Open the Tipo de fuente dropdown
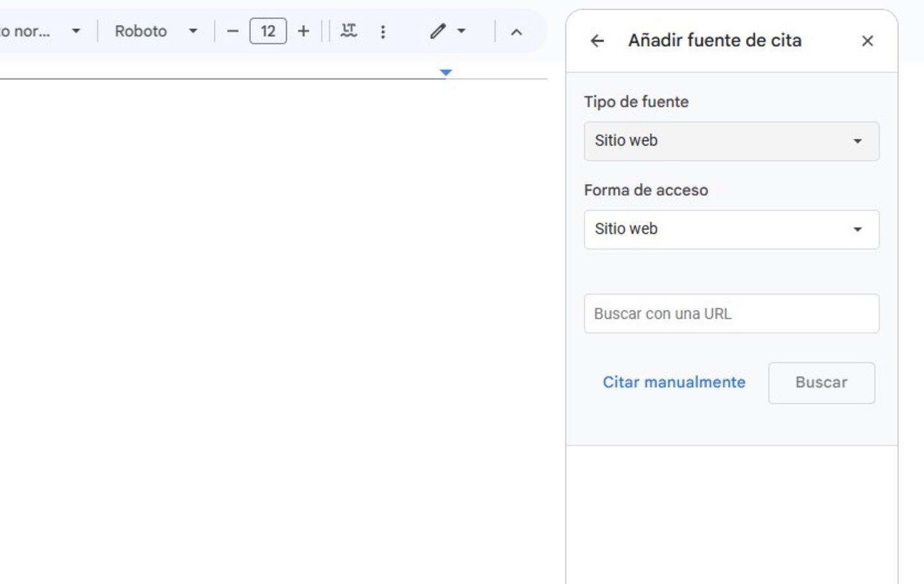The height and width of the screenshot is (584, 924). pyautogui.click(x=732, y=141)
